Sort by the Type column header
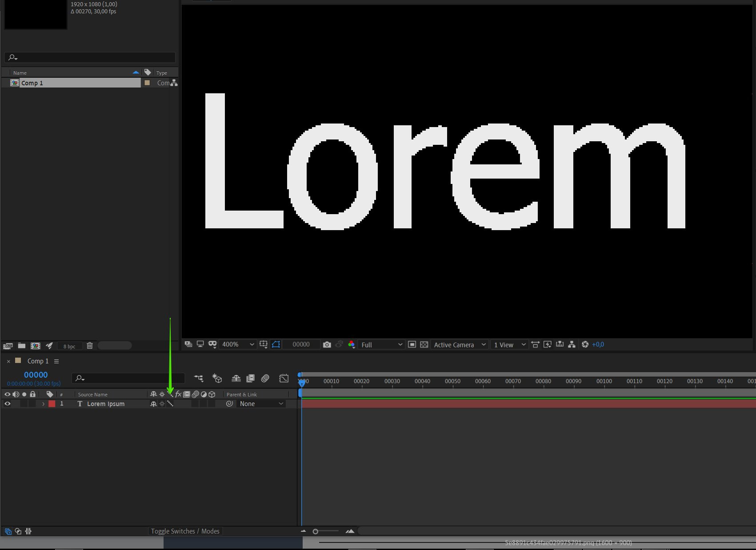The image size is (756, 550). pyautogui.click(x=162, y=72)
